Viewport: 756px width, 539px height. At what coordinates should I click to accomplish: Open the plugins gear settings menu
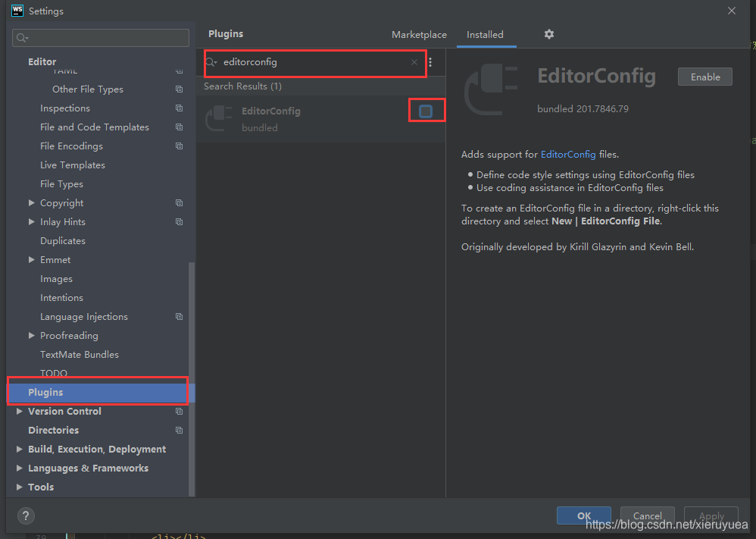pos(548,34)
